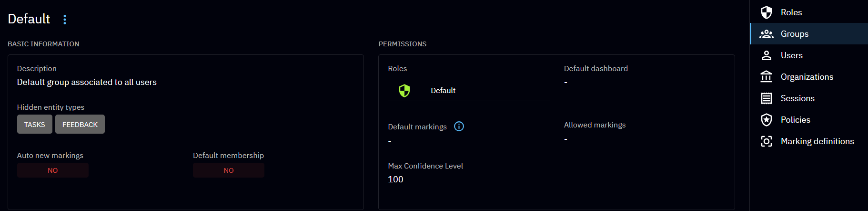
Task: Click the Sessions list icon in sidebar
Action: coord(766,98)
